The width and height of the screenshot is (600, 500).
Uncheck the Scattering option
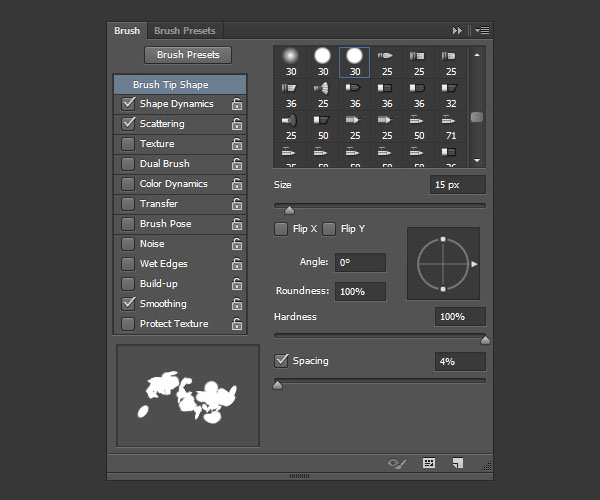[x=128, y=124]
